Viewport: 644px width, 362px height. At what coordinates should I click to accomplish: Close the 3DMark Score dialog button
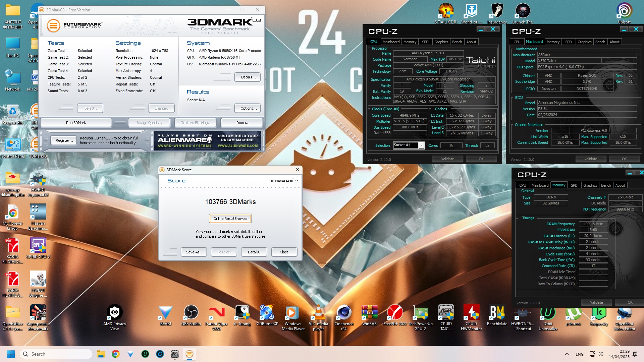[284, 252]
